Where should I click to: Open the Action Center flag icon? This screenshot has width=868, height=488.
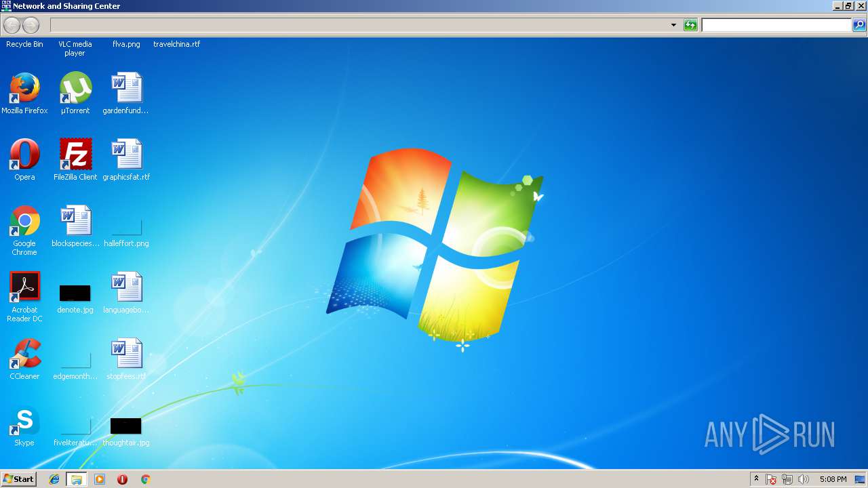coord(771,479)
